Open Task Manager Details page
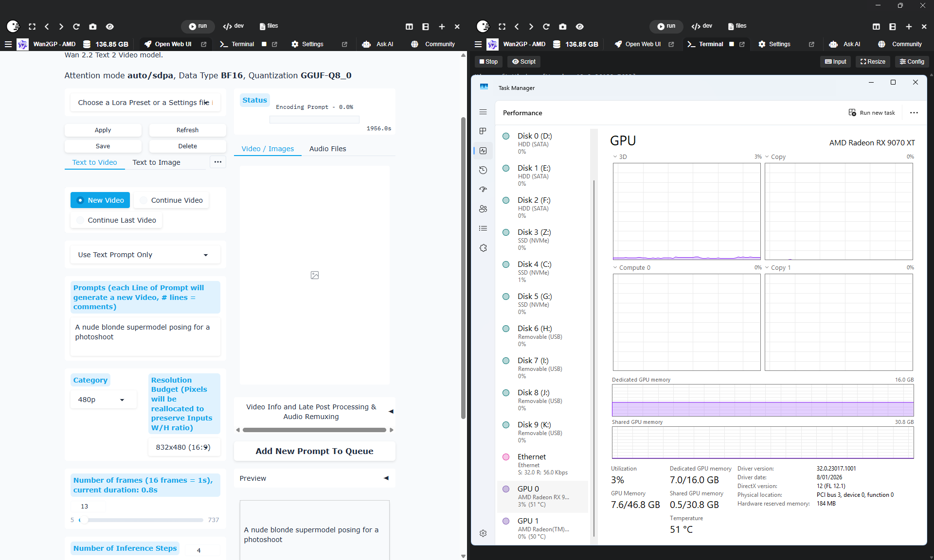The height and width of the screenshot is (560, 934). (x=483, y=228)
